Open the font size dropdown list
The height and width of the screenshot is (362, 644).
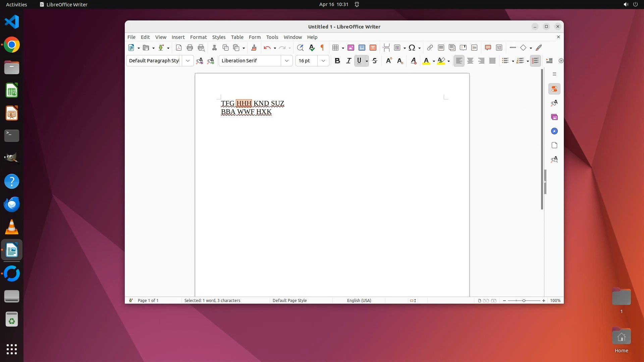323,61
